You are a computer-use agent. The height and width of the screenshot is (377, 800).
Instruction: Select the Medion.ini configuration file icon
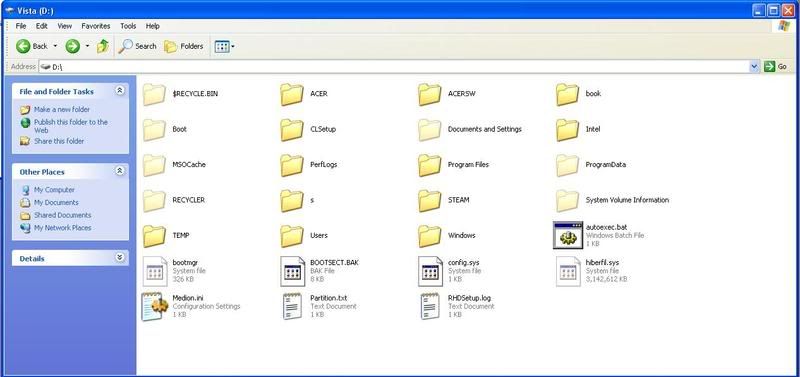click(x=155, y=306)
